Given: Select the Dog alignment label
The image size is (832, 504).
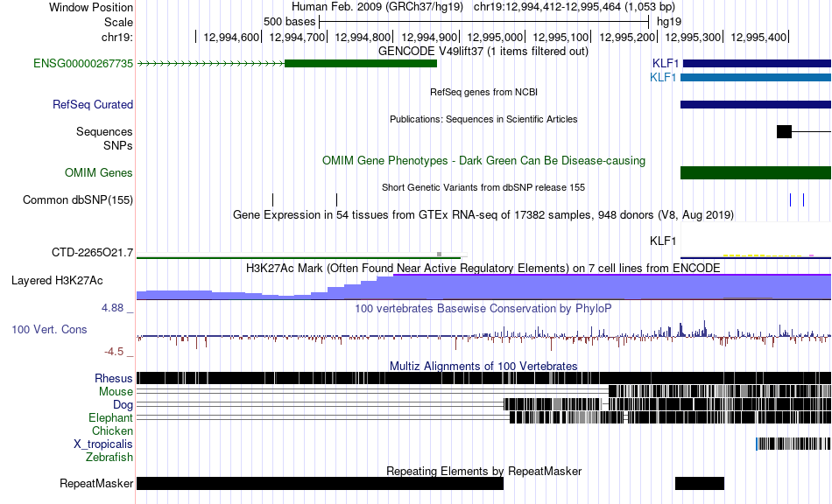Looking at the screenshot, I should point(123,405).
